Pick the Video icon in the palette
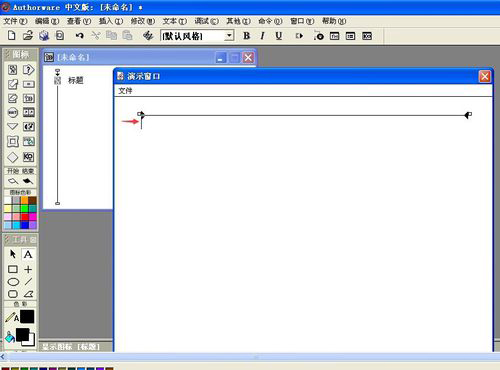The width and height of the screenshot is (500, 370). coord(29,141)
